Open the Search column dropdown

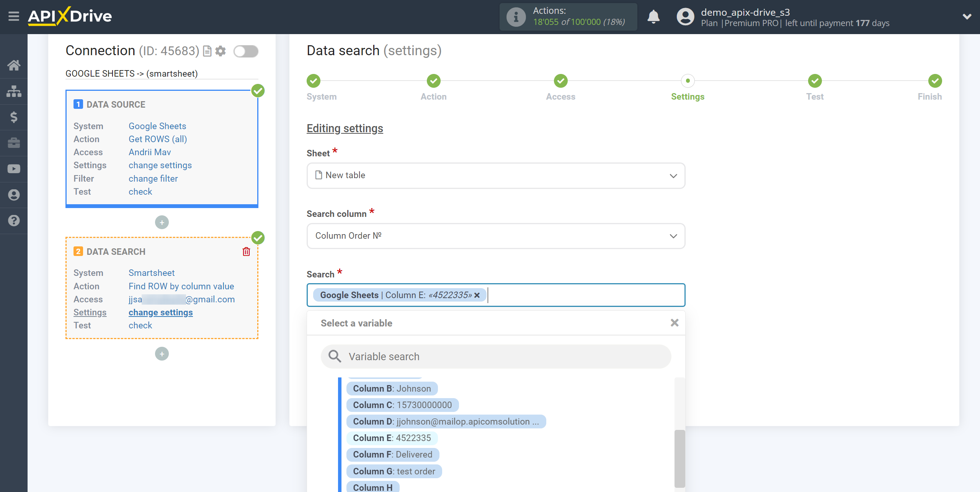click(496, 236)
